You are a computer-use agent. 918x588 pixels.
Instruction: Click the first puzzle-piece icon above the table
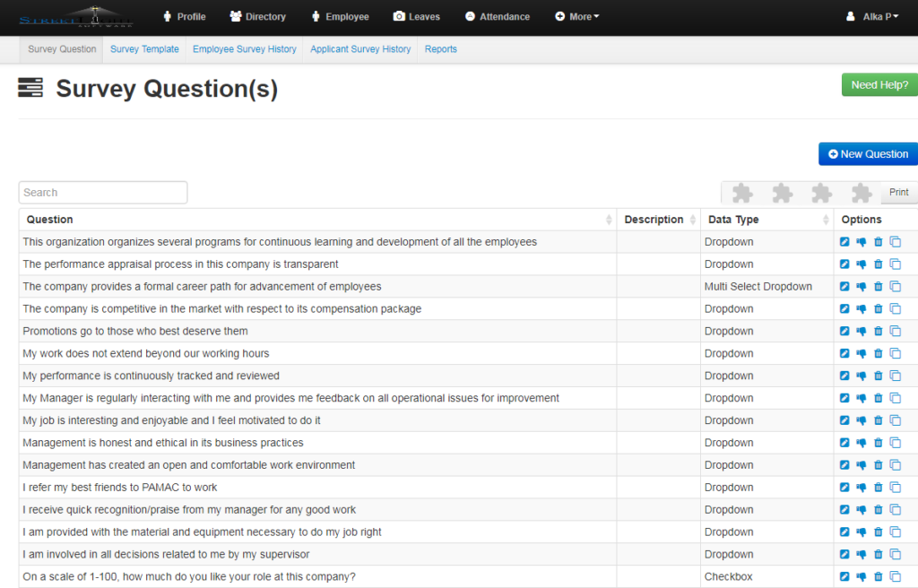741,192
